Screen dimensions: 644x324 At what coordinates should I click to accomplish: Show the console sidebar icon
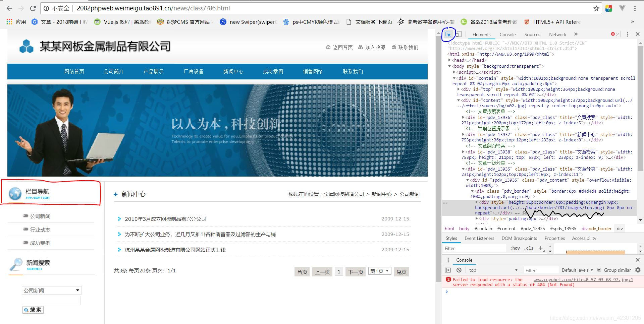pyautogui.click(x=448, y=270)
